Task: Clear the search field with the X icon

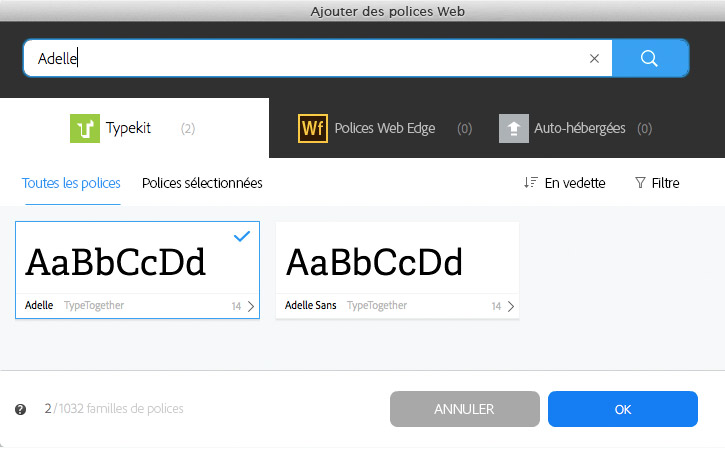Action: 594,58
